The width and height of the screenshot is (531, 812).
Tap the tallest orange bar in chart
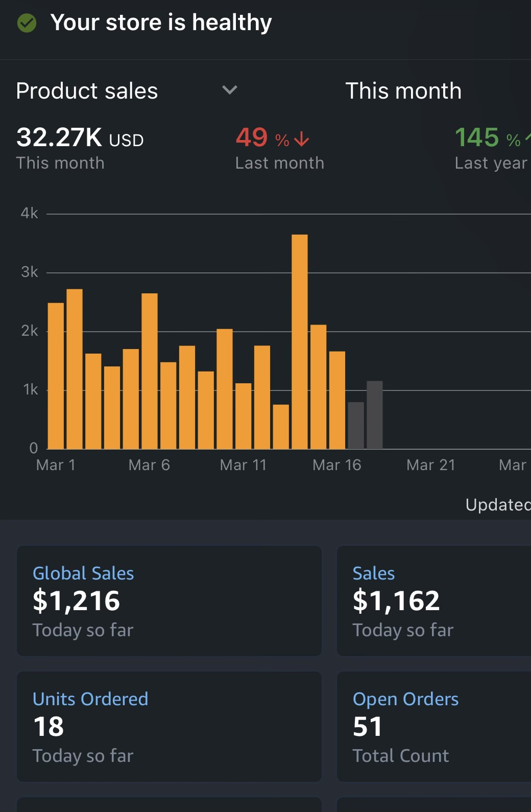click(300, 341)
